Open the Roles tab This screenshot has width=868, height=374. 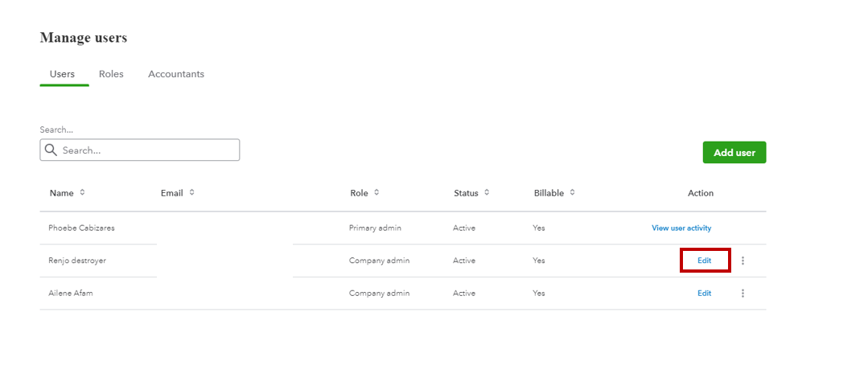click(x=111, y=74)
